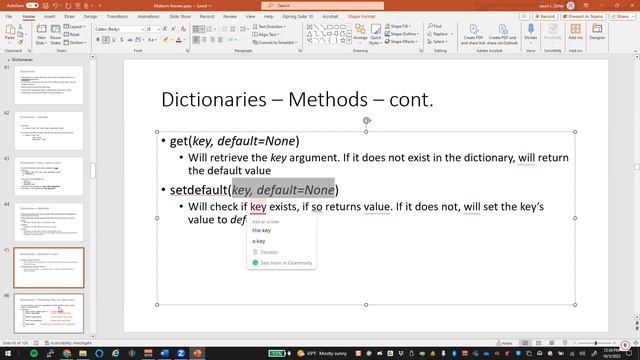
Task: Open the Slide Show ribbon tab
Action: click(180, 16)
